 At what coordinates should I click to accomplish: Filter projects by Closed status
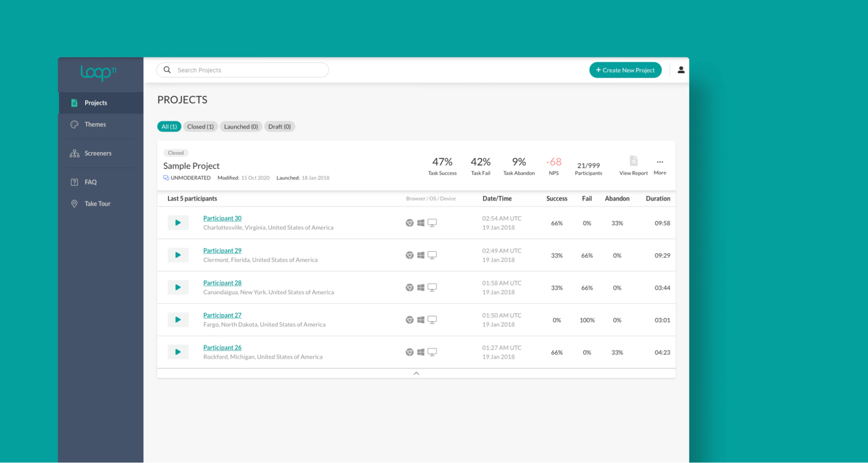(x=200, y=126)
